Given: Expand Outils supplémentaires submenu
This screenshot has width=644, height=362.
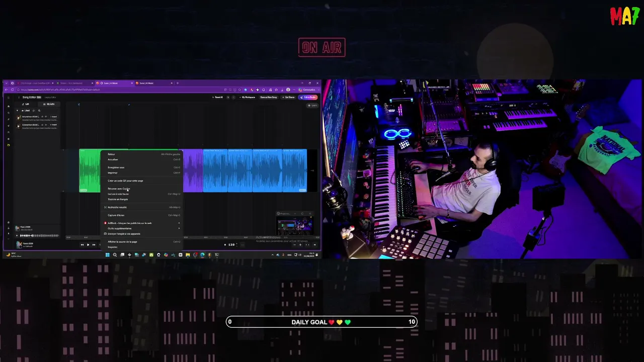Looking at the screenshot, I should [x=142, y=228].
